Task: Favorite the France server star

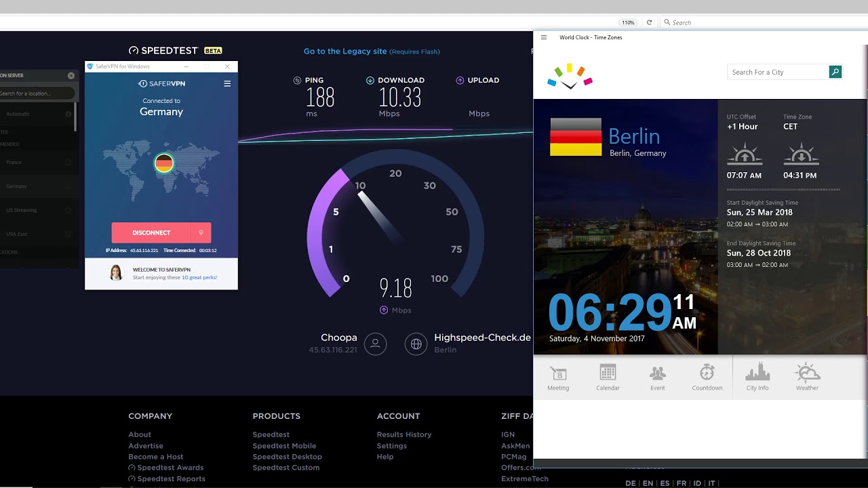Action: [x=68, y=163]
